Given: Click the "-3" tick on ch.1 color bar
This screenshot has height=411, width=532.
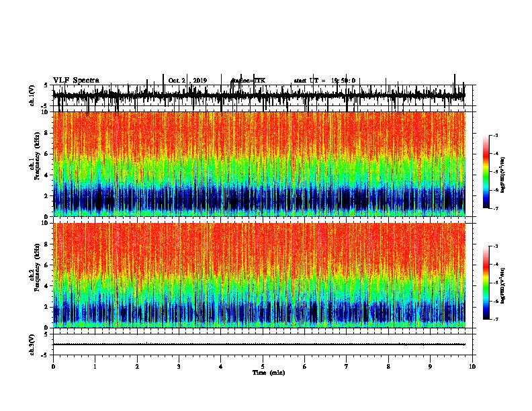Looking at the screenshot, I should click(496, 135).
